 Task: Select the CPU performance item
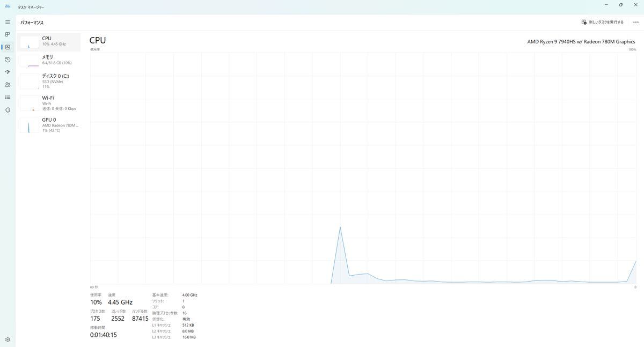pyautogui.click(x=49, y=41)
